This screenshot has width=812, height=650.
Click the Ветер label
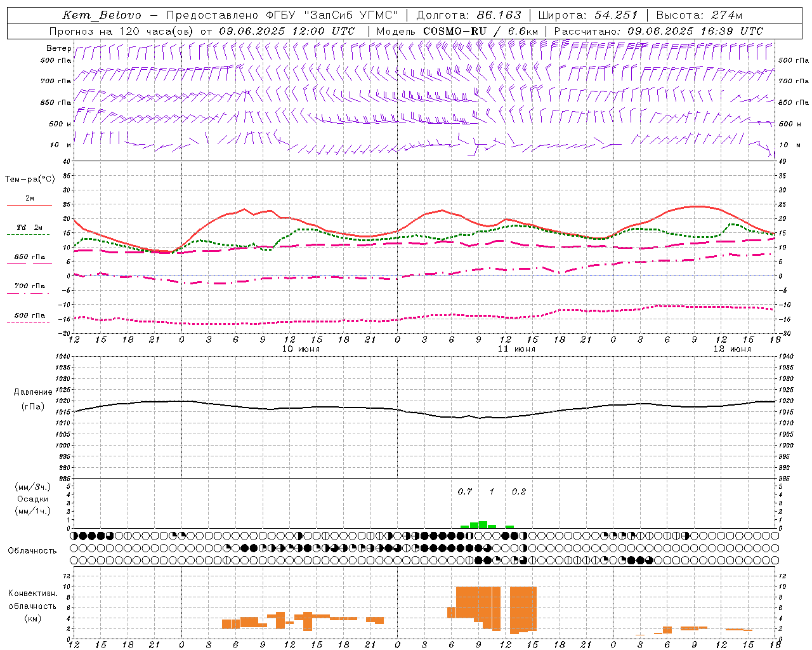(58, 48)
